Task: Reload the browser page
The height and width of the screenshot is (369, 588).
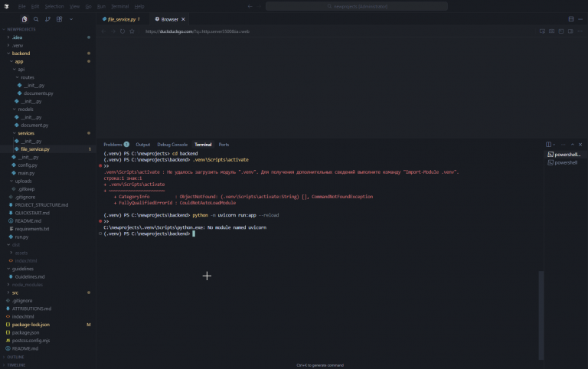Action: 122,31
